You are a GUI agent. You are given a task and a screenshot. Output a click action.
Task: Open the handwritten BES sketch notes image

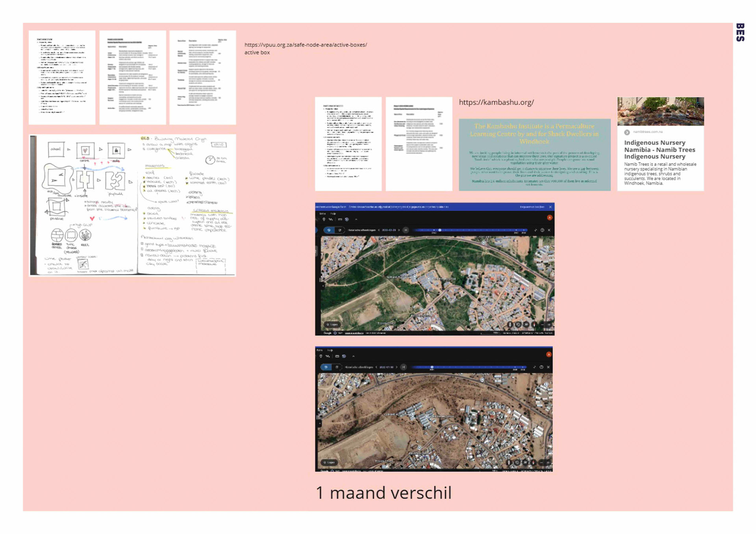tap(133, 205)
